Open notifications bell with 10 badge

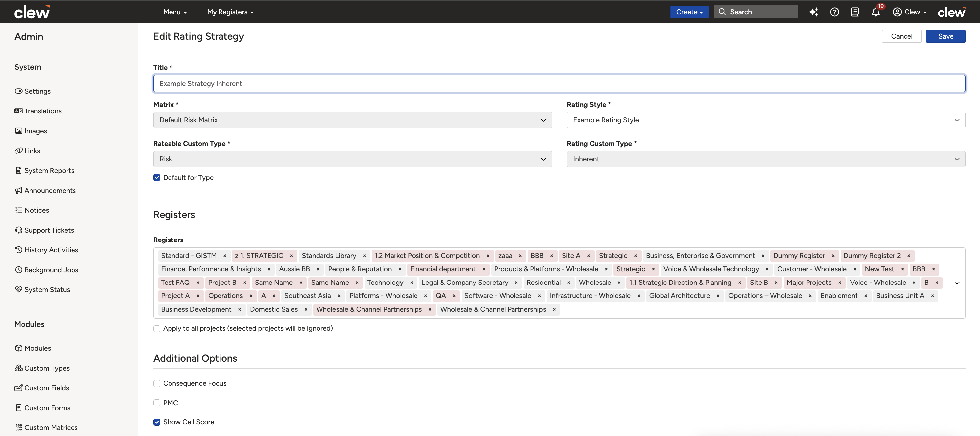click(x=876, y=12)
